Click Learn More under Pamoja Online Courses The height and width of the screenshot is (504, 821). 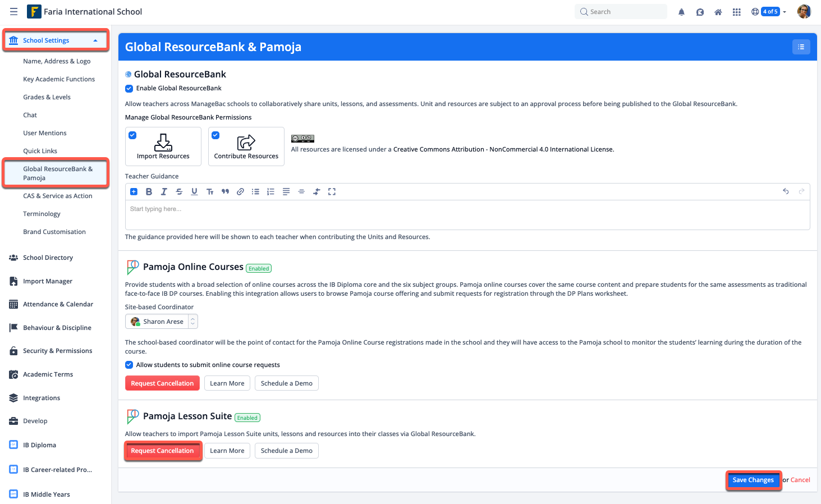coord(227,383)
